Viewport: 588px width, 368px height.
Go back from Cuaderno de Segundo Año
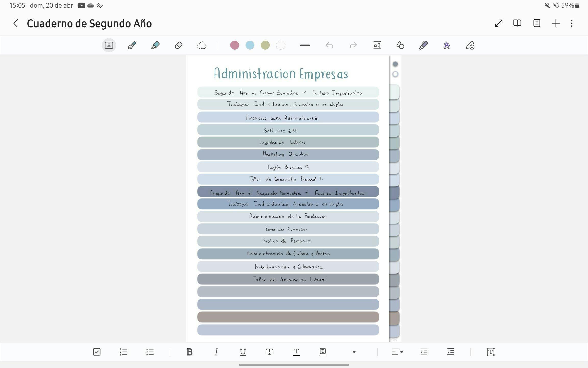click(16, 23)
